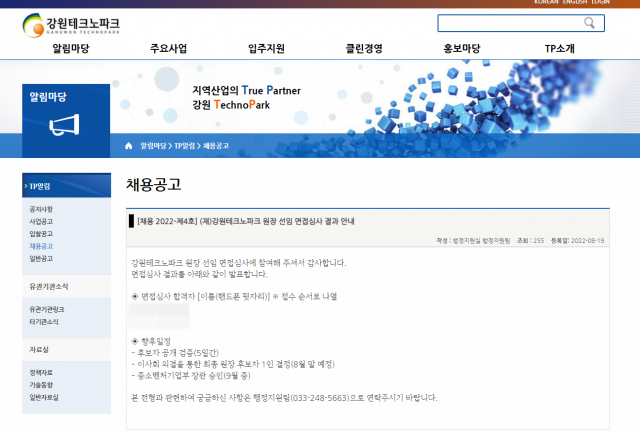This screenshot has height=434, width=640.
Task: Open 일반자료실 in the sidebar
Action: [x=44, y=397]
